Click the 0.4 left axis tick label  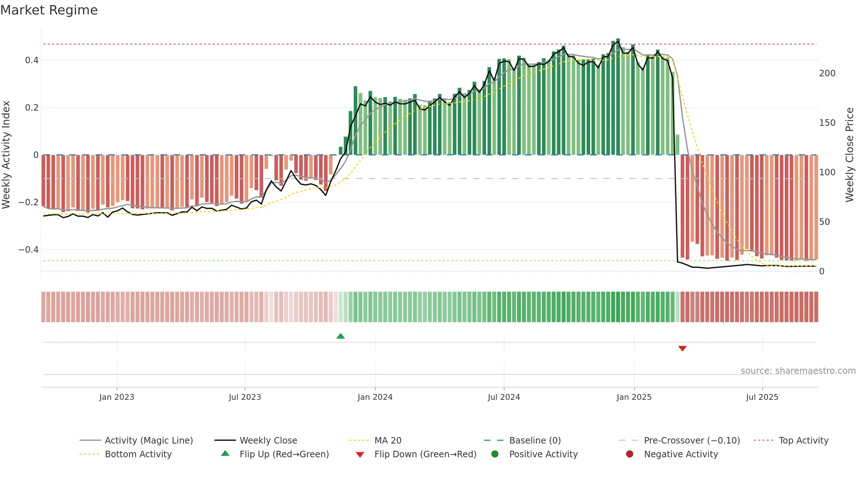[x=32, y=60]
